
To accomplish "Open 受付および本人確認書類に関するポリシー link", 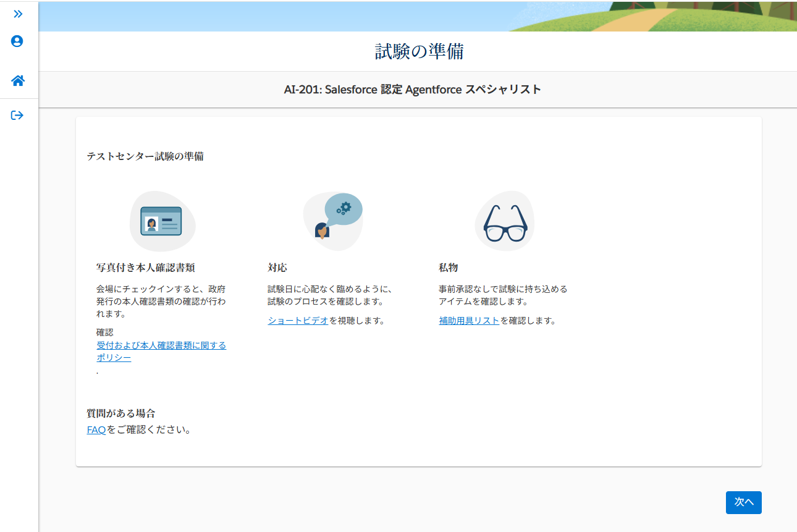I will [161, 345].
